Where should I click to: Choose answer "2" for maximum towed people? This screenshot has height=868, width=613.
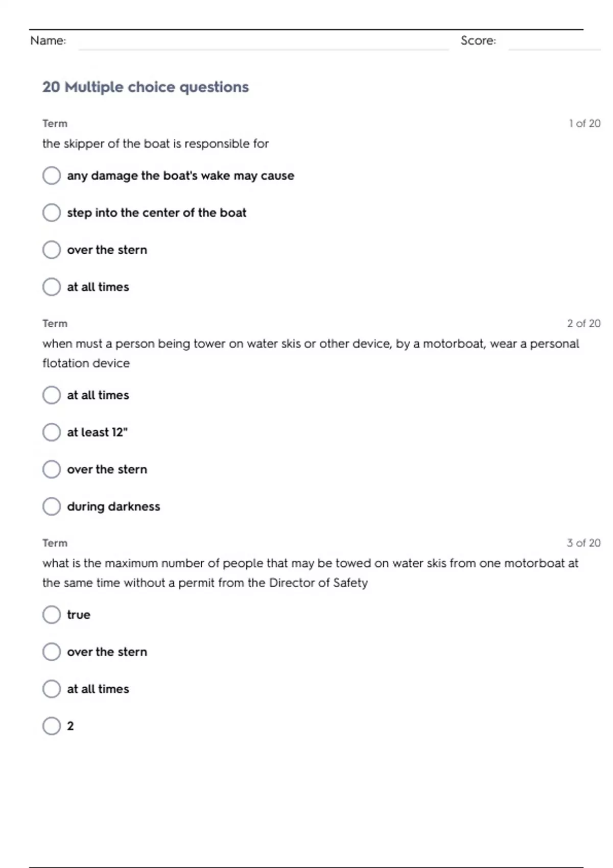52,726
